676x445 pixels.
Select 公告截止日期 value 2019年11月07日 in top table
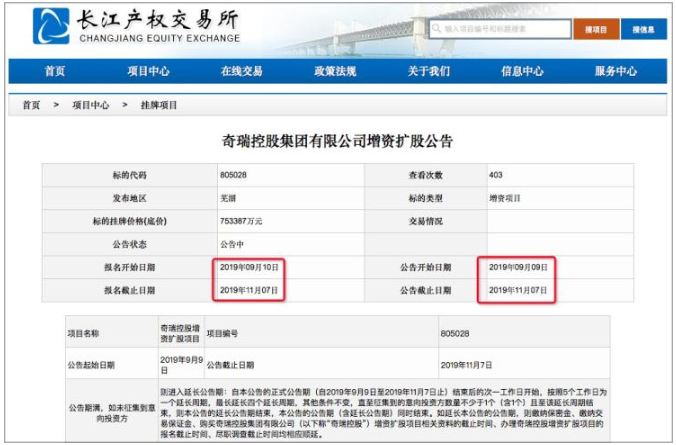pos(518,290)
